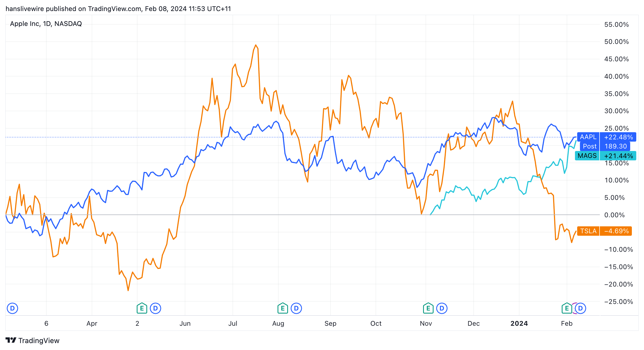Click the February 2024 earnings E marker
644x350 pixels.
567,308
